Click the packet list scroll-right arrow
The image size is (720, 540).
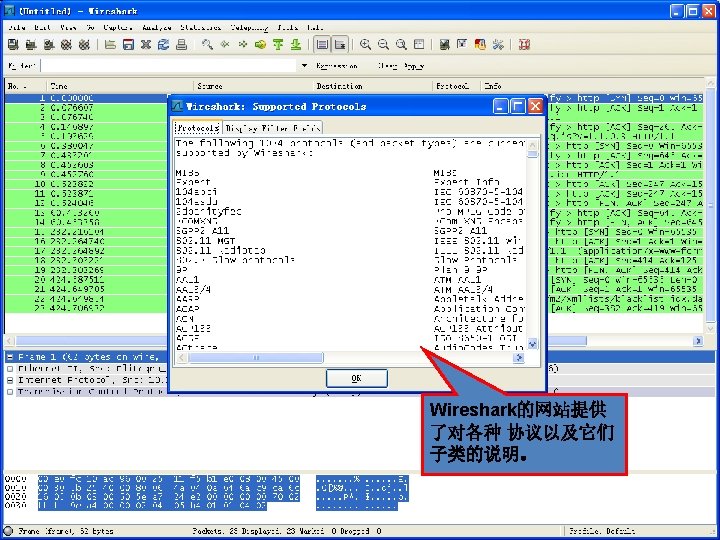tap(698, 341)
